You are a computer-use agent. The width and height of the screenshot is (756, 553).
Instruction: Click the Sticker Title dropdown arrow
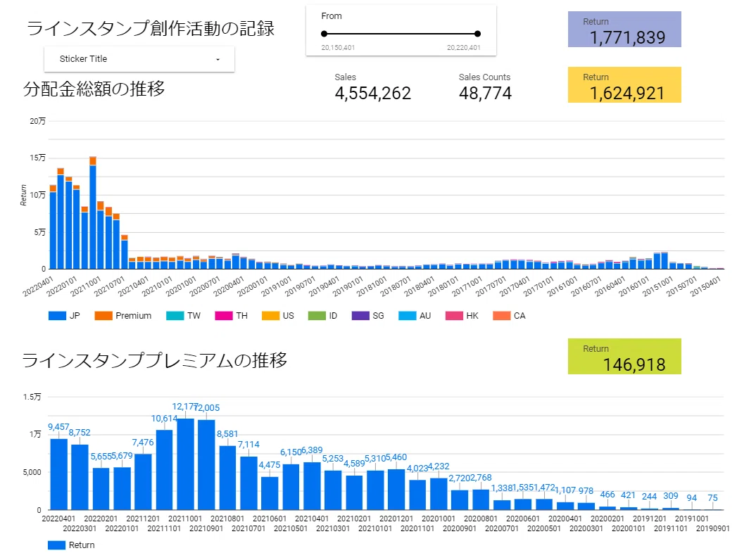218,59
